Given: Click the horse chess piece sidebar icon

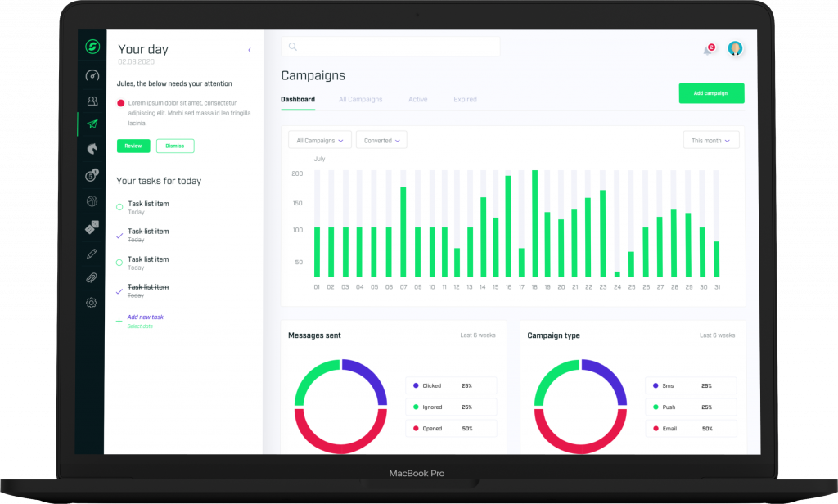Looking at the screenshot, I should click(92, 149).
